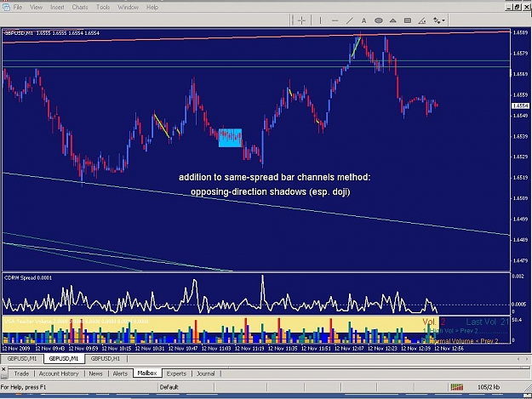
Task: Click the cyan highlighted rectangle on chart
Action: (231, 138)
